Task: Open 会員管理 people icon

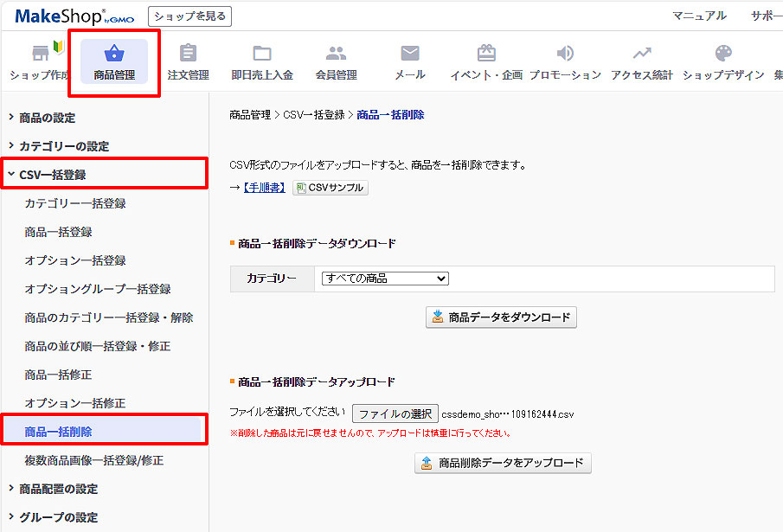Action: (336, 53)
